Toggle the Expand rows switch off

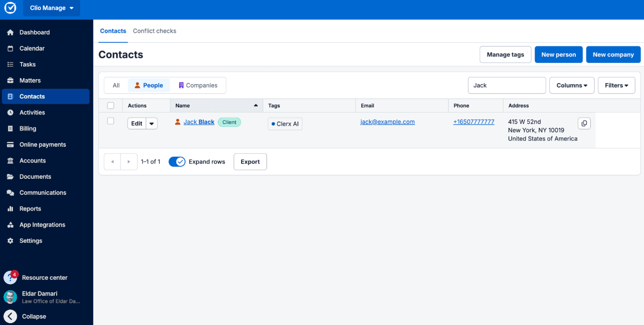[x=177, y=162]
